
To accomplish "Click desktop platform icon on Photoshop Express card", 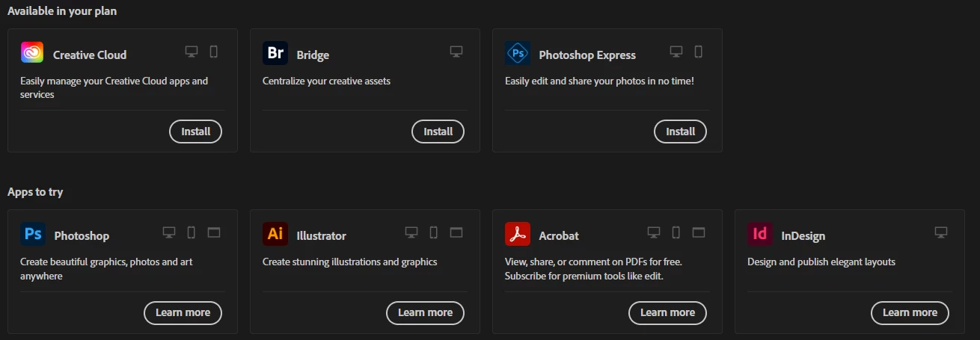I will click(x=676, y=52).
